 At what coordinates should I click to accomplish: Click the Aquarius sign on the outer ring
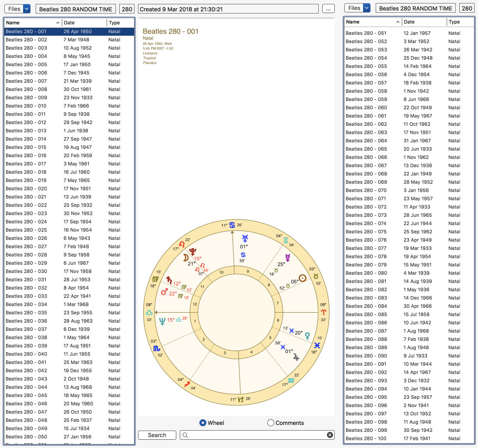click(291, 380)
